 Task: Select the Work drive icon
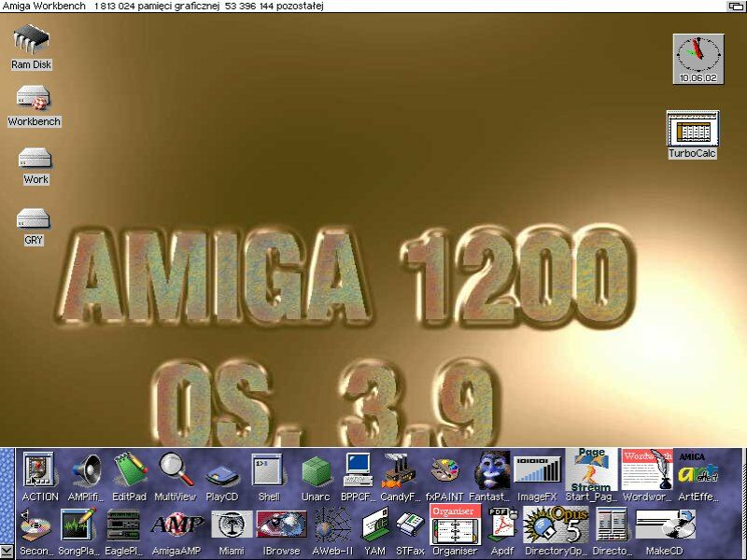point(35,166)
